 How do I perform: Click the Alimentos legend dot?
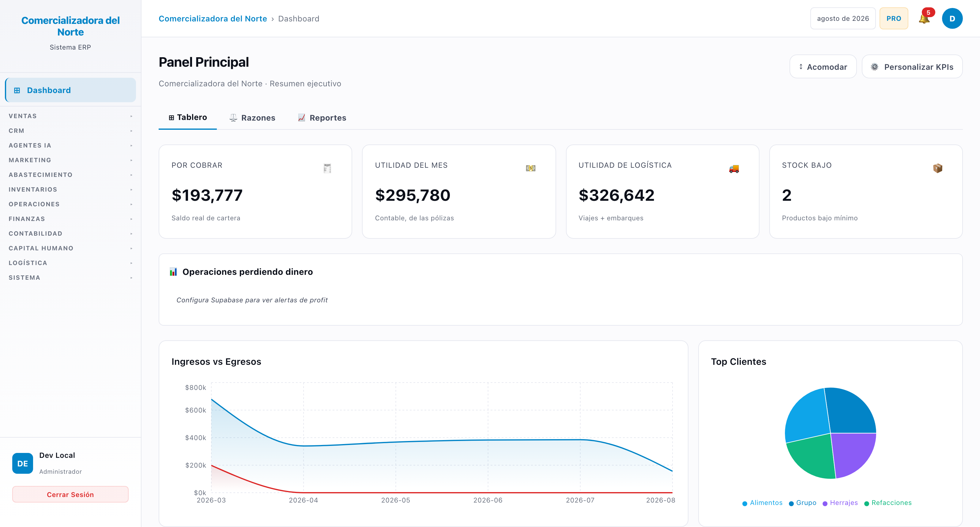point(744,503)
